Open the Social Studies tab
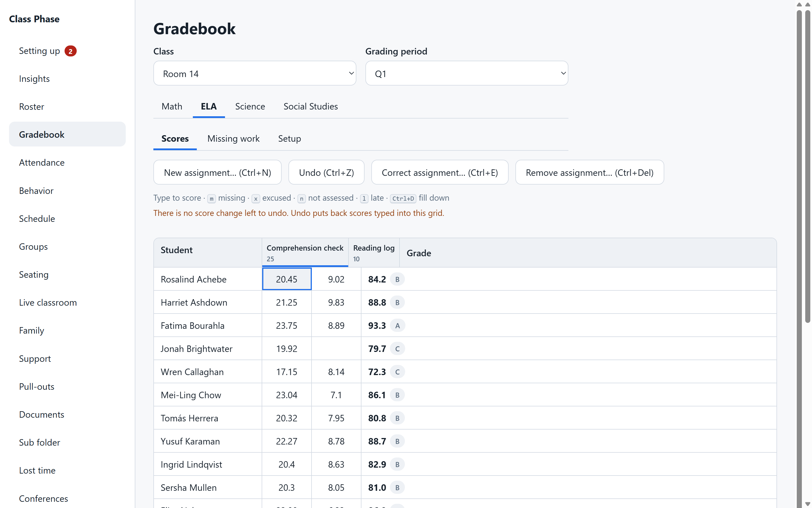Image resolution: width=812 pixels, height=508 pixels. 310,106
